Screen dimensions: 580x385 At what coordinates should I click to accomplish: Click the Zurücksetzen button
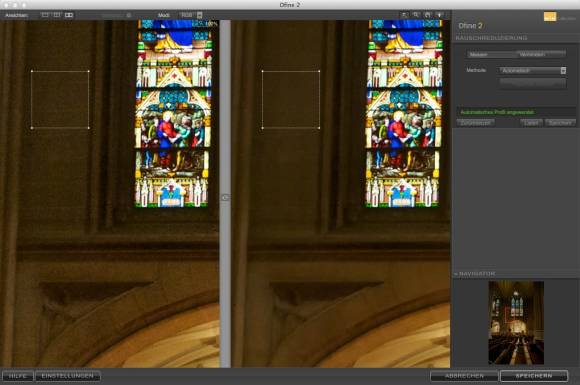pos(476,122)
